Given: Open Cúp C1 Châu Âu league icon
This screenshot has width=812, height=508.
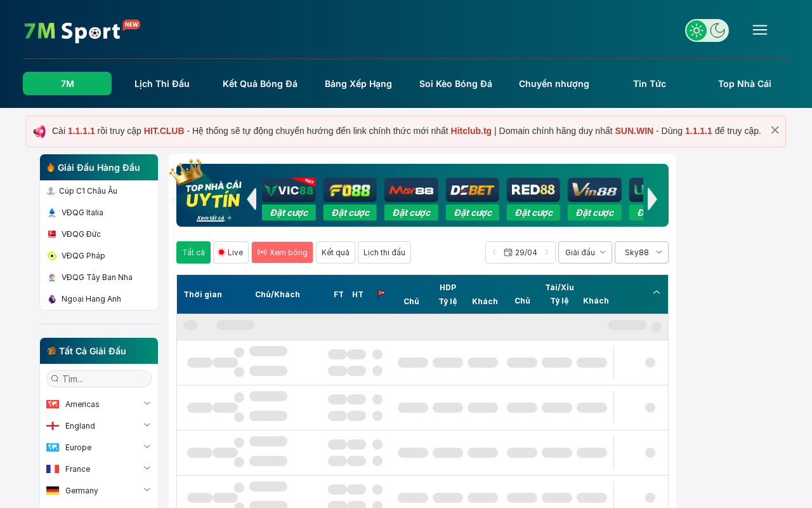Looking at the screenshot, I should pos(51,191).
